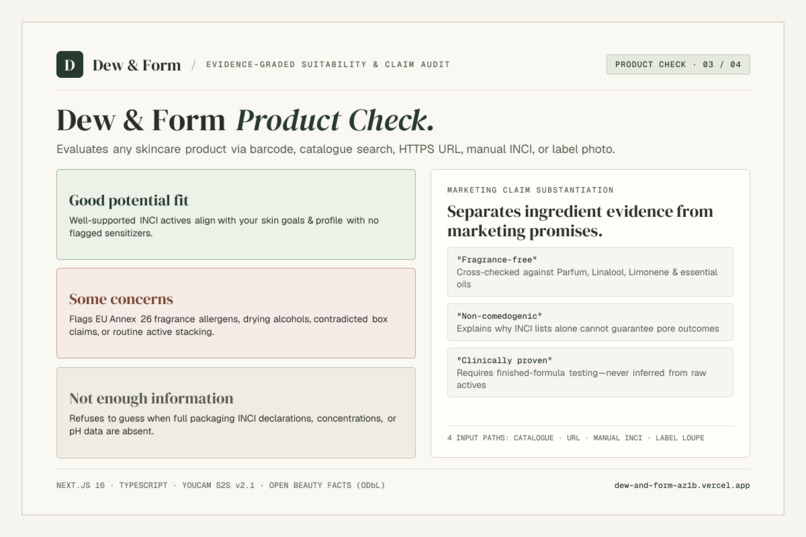Click heading 'Separates ingredient evidence from marketing promises.'
Image resolution: width=806 pixels, height=537 pixels.
[x=580, y=221]
